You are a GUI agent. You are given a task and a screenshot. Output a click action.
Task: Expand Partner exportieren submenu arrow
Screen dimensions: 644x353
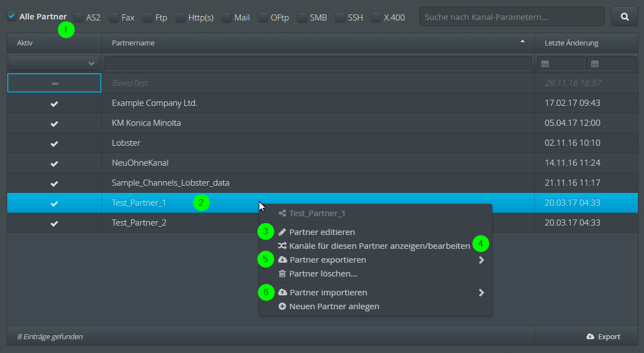click(x=482, y=260)
